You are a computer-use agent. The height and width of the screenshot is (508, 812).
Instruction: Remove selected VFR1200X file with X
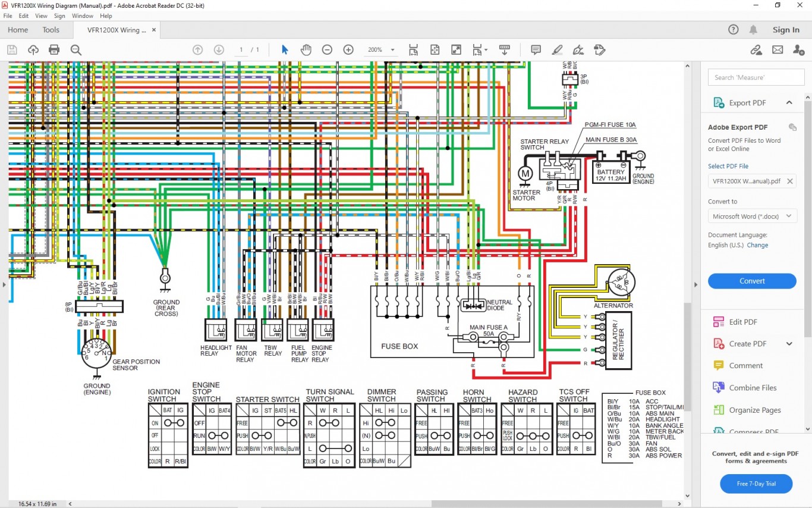[x=790, y=181]
